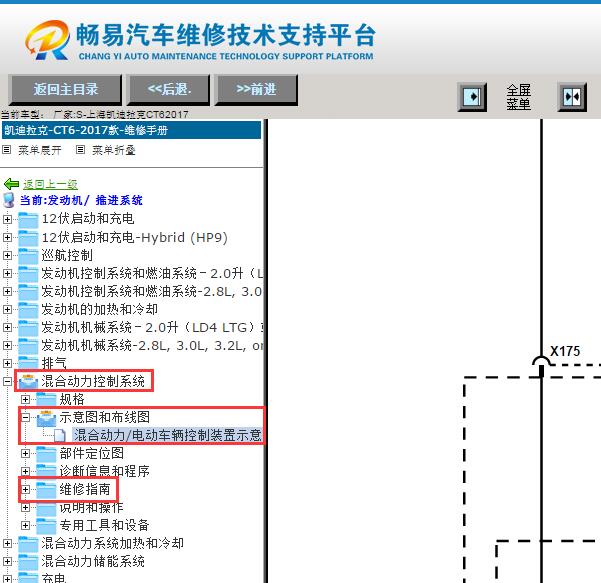Select the 诊断信息和程序 tree item

[105, 471]
